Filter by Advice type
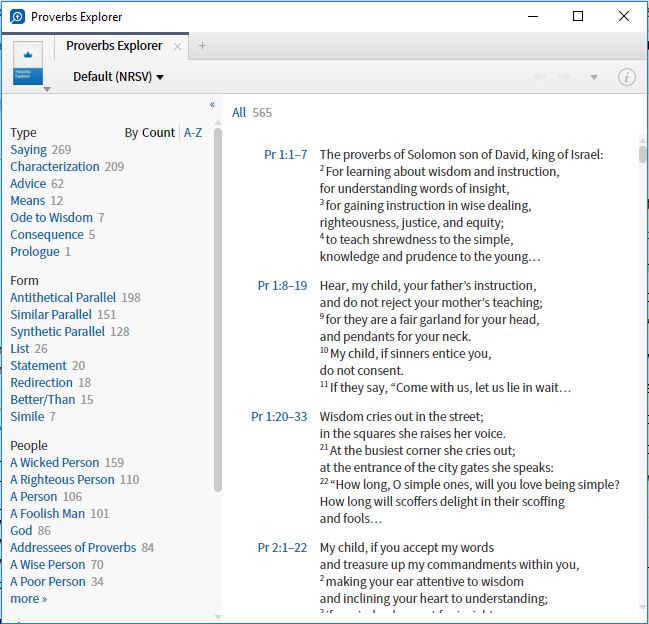The image size is (649, 624). [x=28, y=184]
